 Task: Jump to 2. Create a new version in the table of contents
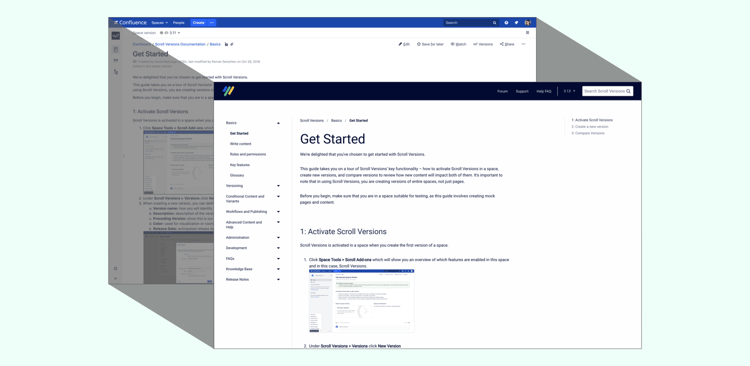pyautogui.click(x=590, y=127)
